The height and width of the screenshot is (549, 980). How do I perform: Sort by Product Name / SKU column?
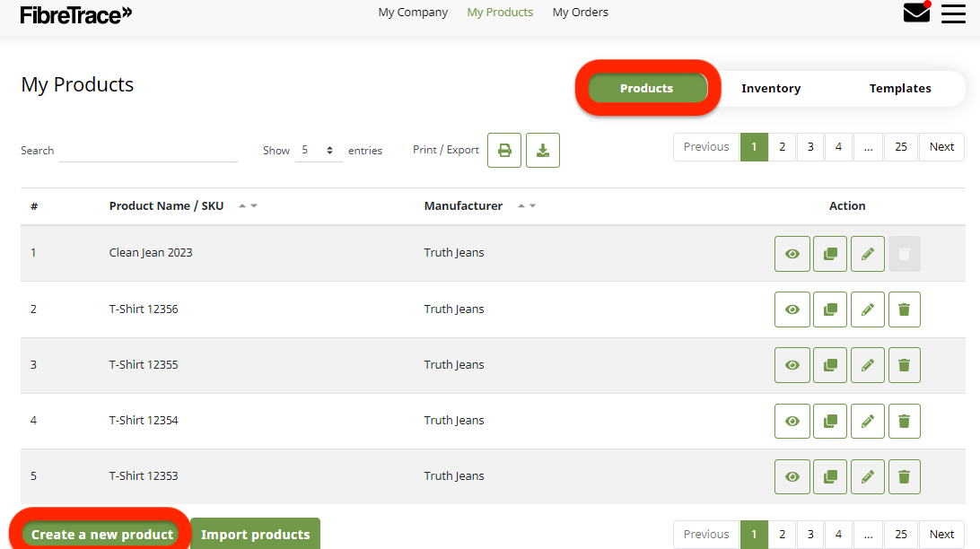pos(248,206)
